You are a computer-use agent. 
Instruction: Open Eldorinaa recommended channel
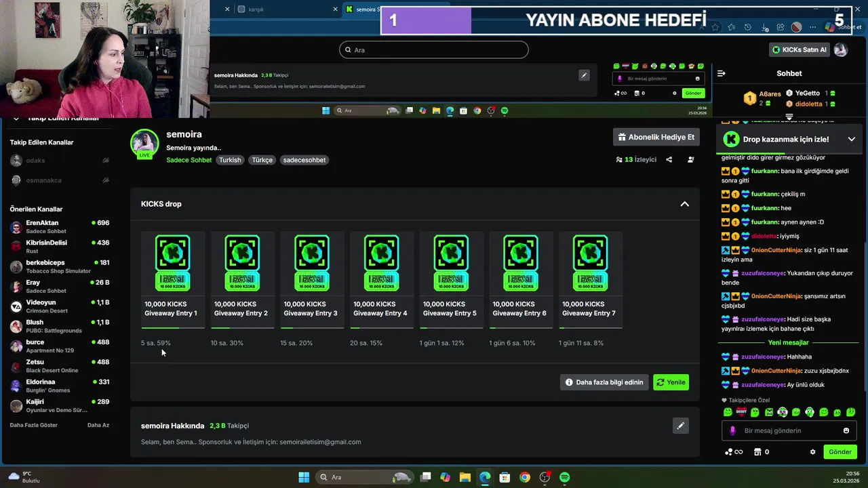(60, 386)
